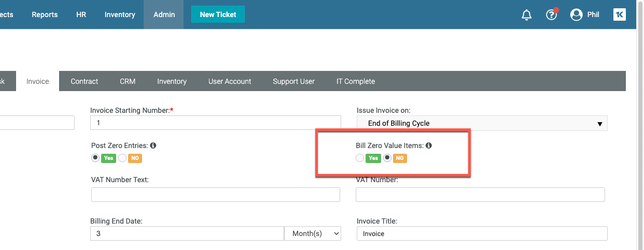Open the notifications bell icon
This screenshot has height=250, width=644.
coord(526,15)
